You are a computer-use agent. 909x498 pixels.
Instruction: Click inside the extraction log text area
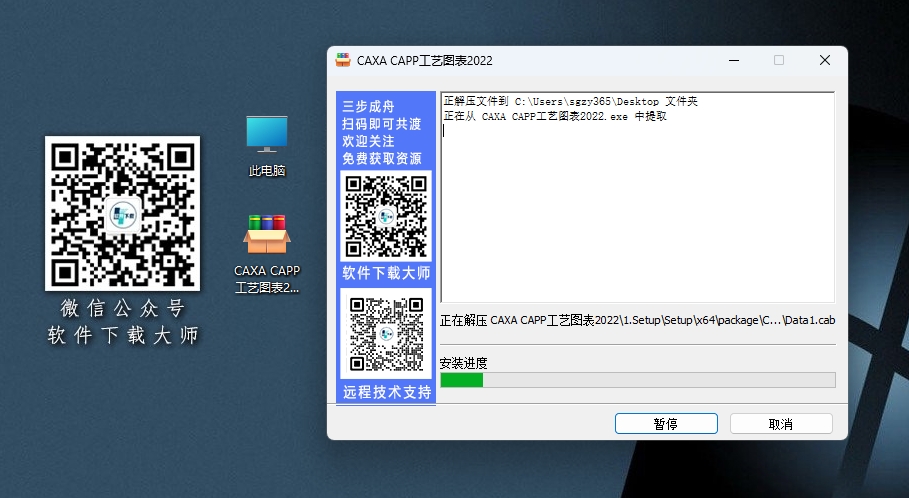(x=638, y=197)
